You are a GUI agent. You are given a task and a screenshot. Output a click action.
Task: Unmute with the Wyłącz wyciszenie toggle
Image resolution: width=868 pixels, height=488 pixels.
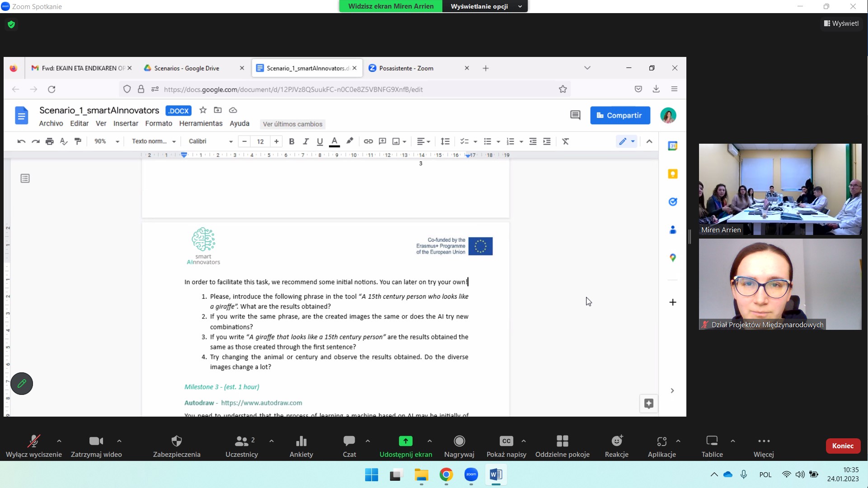click(x=33, y=441)
